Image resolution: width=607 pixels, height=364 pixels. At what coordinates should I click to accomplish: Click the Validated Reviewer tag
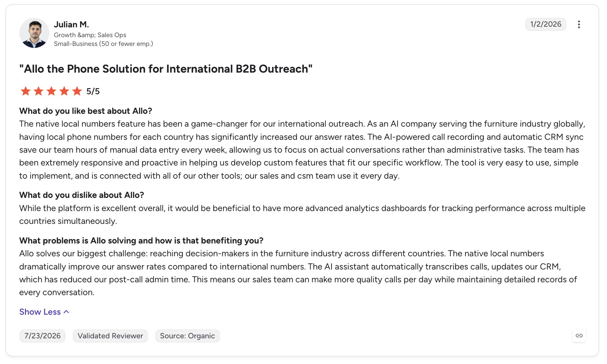[110, 336]
